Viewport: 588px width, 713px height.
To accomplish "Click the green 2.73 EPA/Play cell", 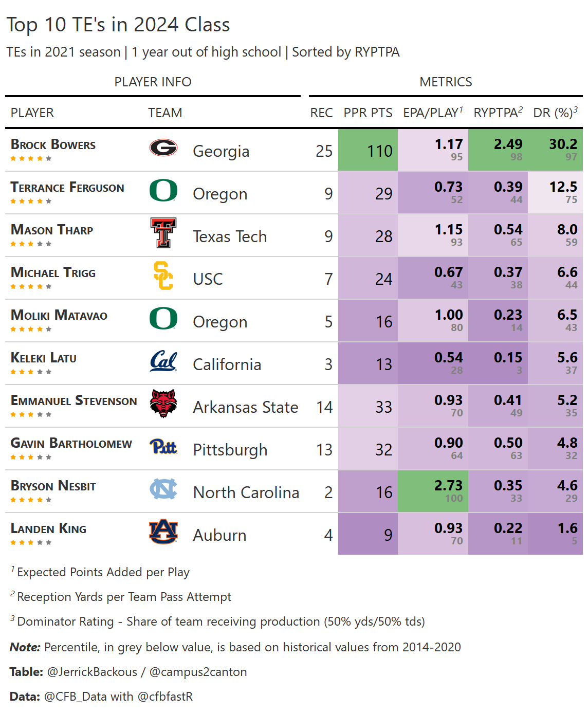I will coord(433,491).
